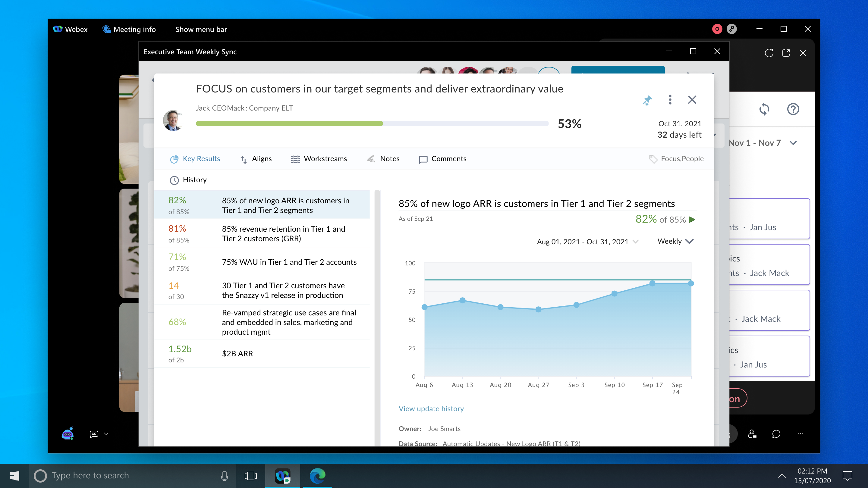Open the first Jack Mack card in side panel
This screenshot has height=488, width=868.
(x=769, y=265)
